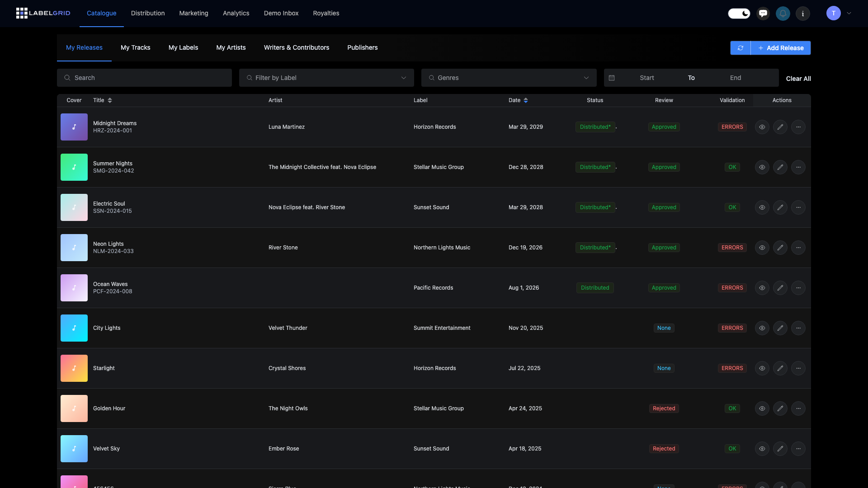Screen dimensions: 868x488
Task: Open the user avatar T
Action: pyautogui.click(x=834, y=14)
